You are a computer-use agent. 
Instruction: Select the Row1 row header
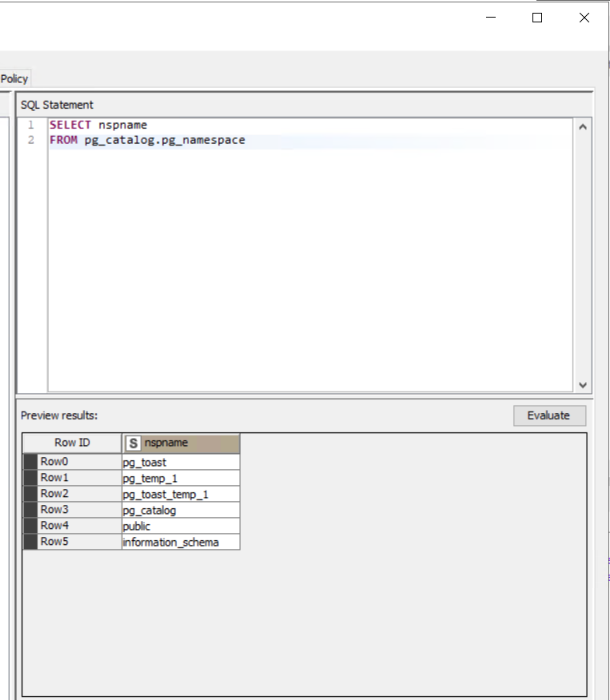tap(72, 478)
